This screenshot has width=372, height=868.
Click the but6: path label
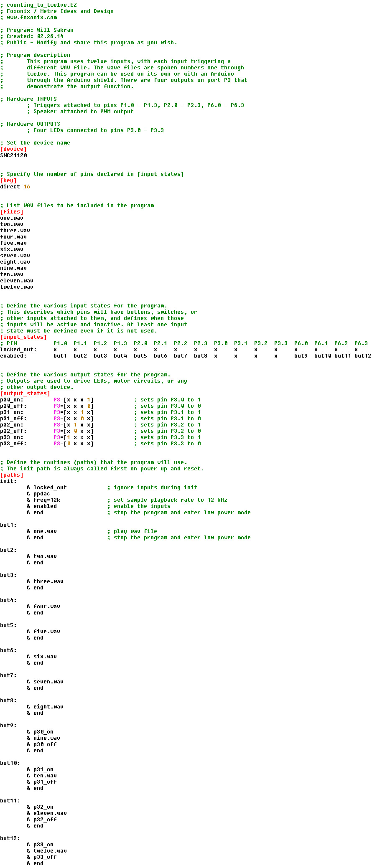tap(8, 650)
